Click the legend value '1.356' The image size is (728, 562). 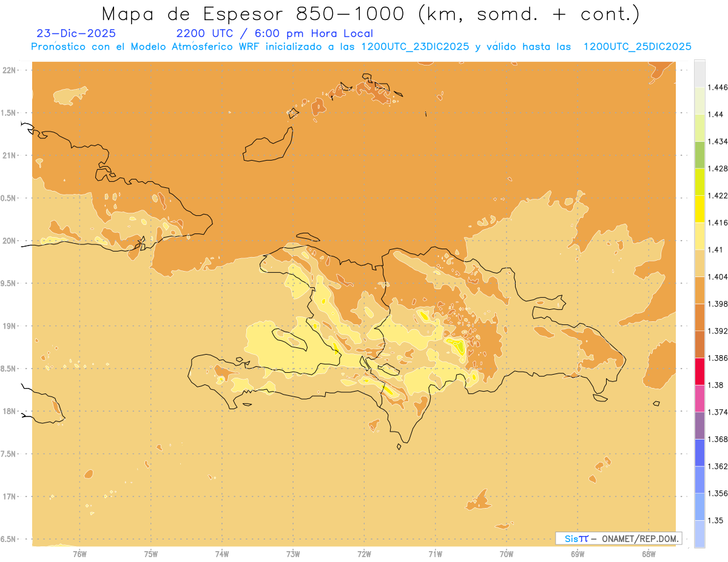tap(717, 493)
